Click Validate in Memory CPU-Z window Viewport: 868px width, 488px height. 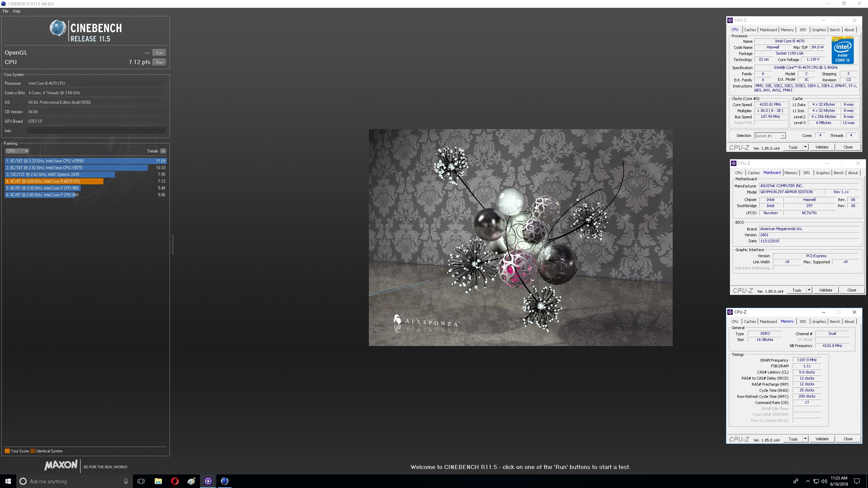point(822,439)
